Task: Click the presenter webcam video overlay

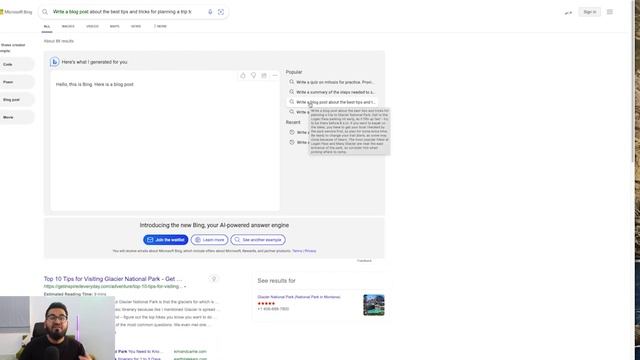Action: 58,328
